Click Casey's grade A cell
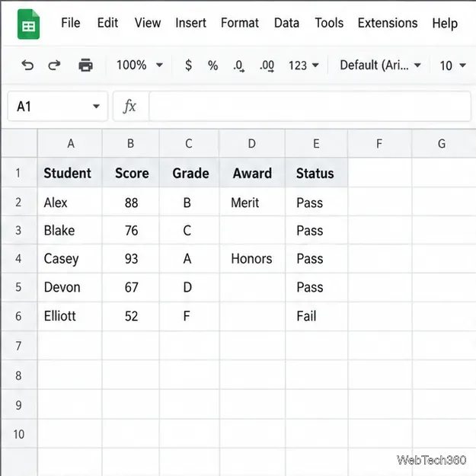The width and height of the screenshot is (476, 476). [189, 259]
